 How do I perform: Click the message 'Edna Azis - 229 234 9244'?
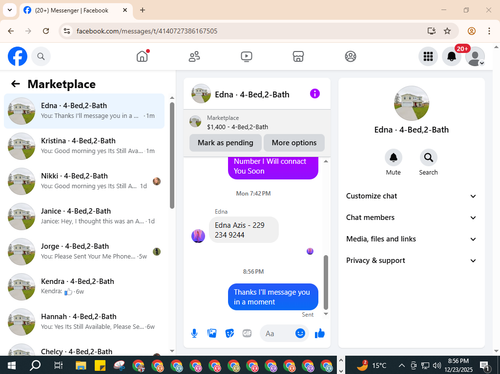tap(244, 230)
